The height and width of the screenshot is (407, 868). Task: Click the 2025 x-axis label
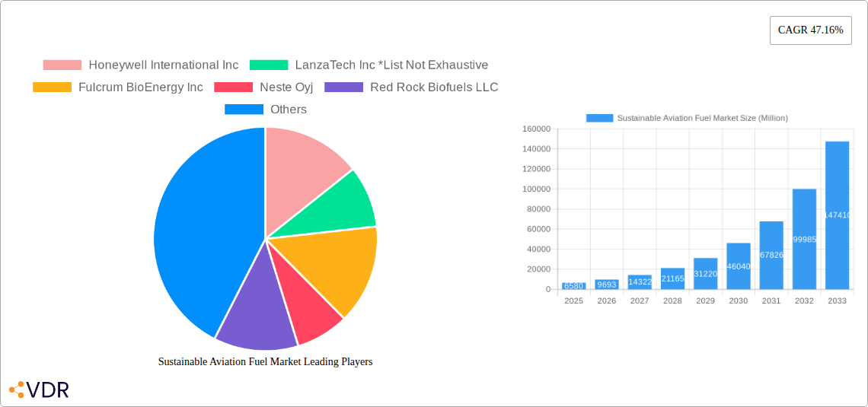click(x=573, y=300)
